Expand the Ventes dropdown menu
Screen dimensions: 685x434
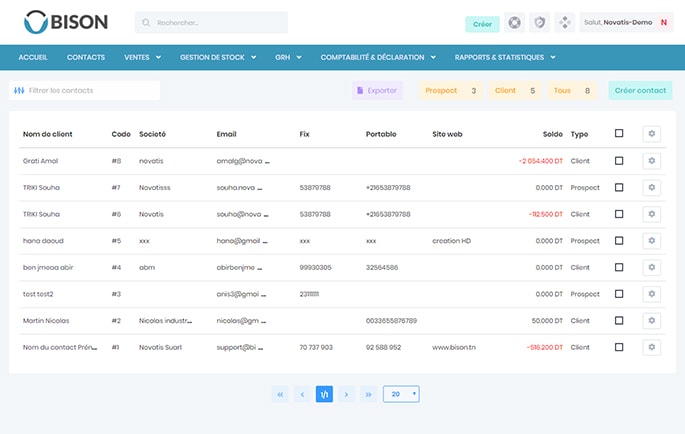click(142, 57)
